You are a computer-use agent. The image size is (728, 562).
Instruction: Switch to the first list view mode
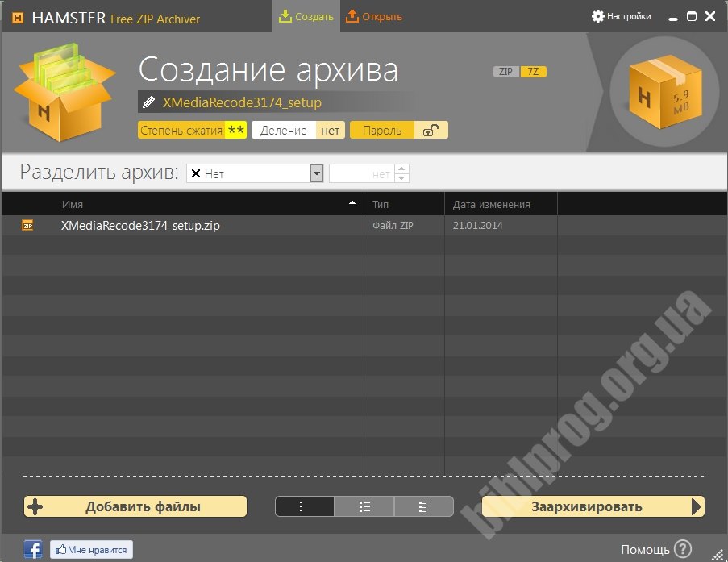coord(305,506)
